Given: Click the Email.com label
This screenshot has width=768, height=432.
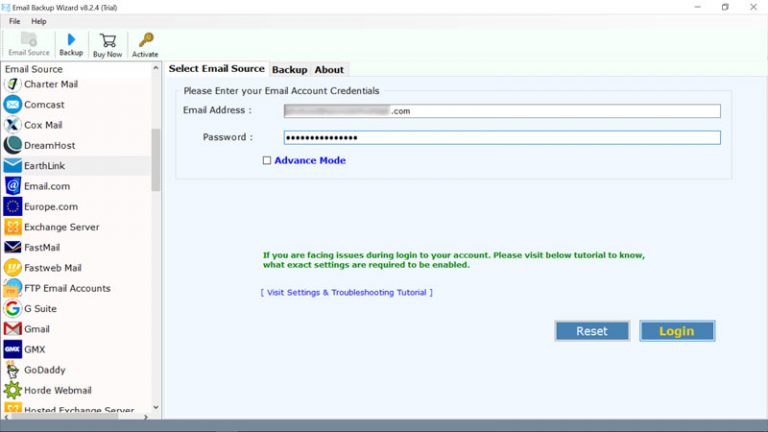Looking at the screenshot, I should click(47, 186).
